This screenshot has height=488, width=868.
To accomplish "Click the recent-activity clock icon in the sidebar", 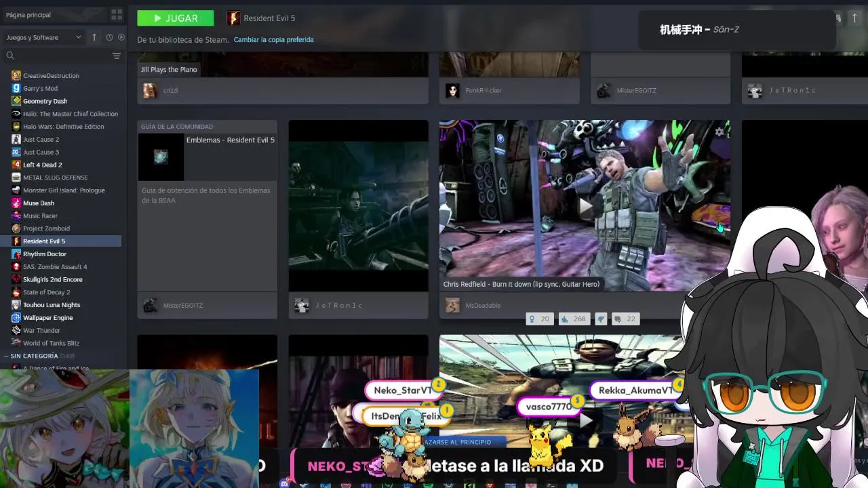I will [109, 37].
